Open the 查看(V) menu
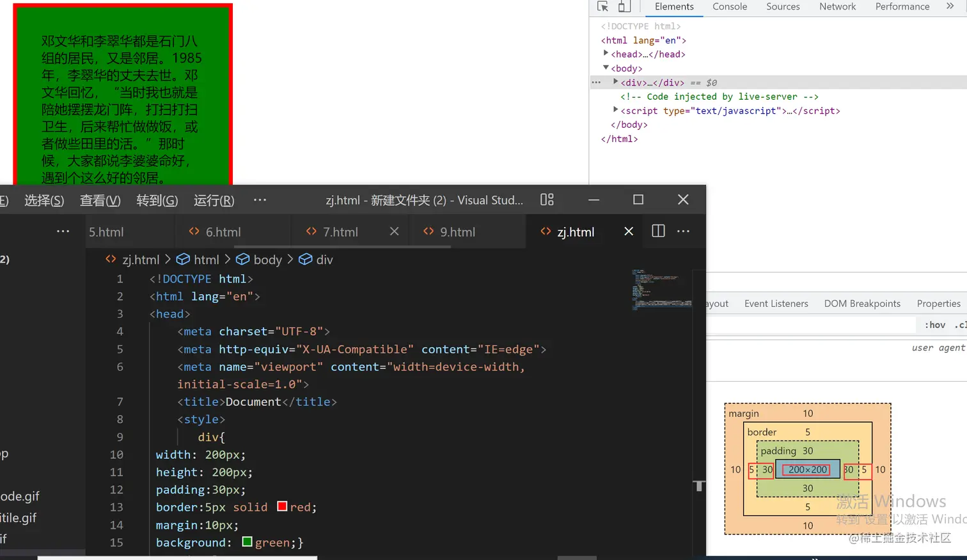 coord(100,200)
